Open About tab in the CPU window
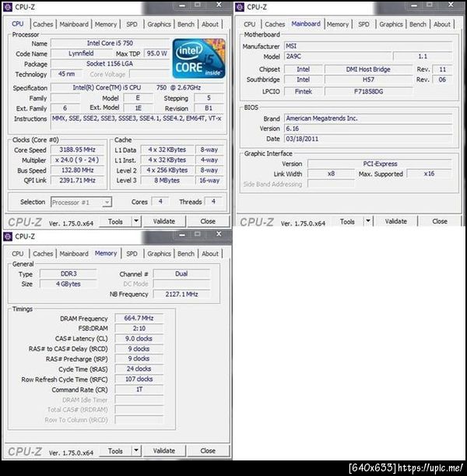The image size is (467, 476). pos(210,24)
